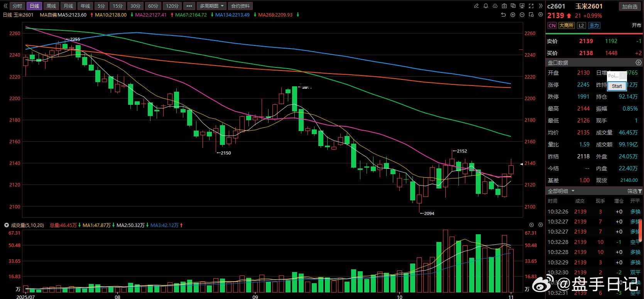Open the cloud sync icon
The image size is (644, 299).
[495, 6]
